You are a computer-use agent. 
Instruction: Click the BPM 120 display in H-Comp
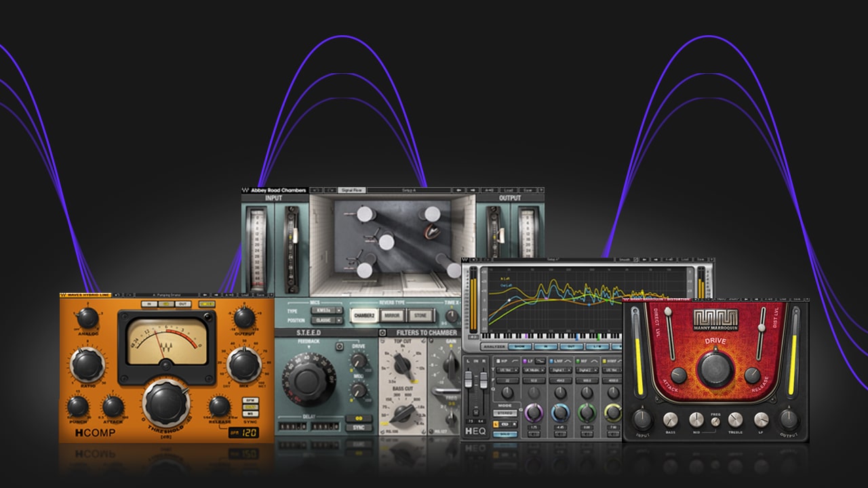point(243,432)
